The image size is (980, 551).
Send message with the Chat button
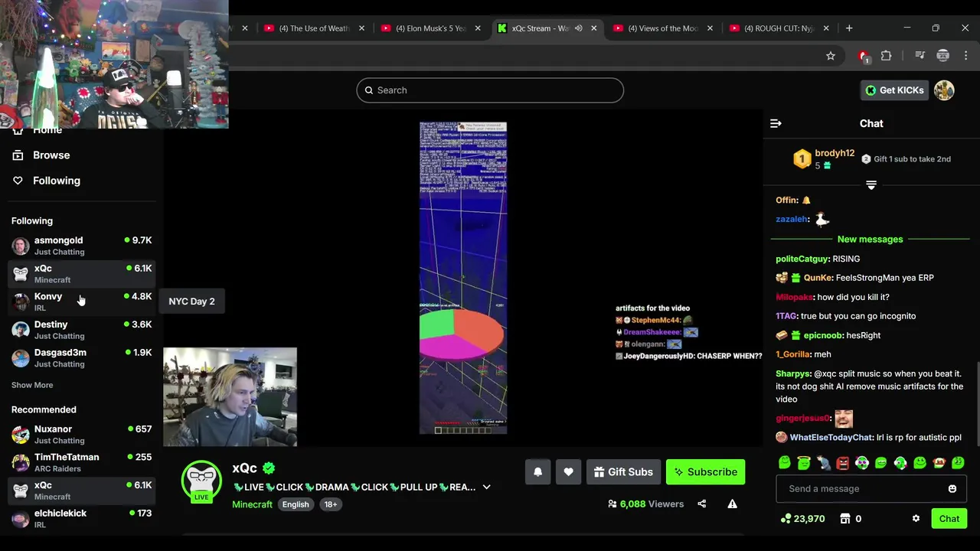949,519
